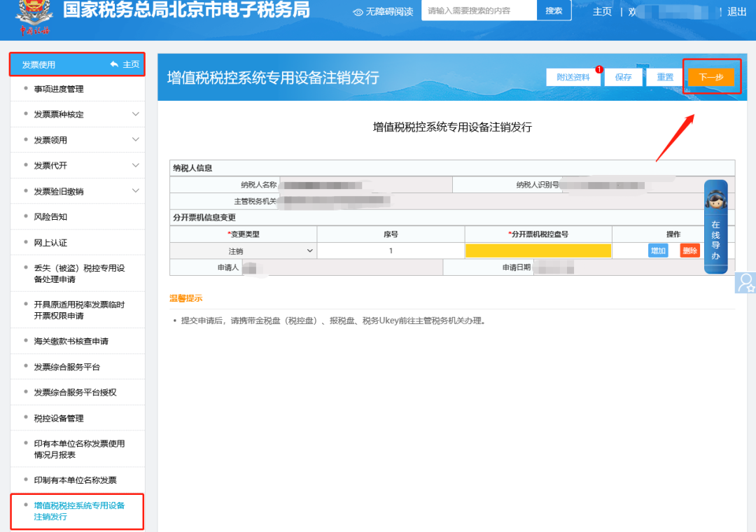Viewport: 756px width, 532px height.
Task: Select 印制有本单位名称发票 in sidebar
Action: pyautogui.click(x=75, y=480)
